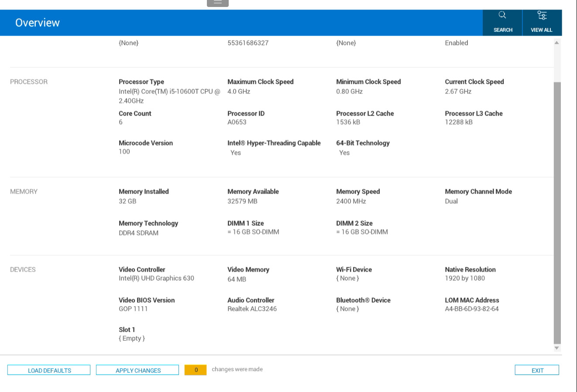Viewport: 577px width, 392px height.
Task: Click the Memory Channel Mode value Dual
Action: point(451,201)
